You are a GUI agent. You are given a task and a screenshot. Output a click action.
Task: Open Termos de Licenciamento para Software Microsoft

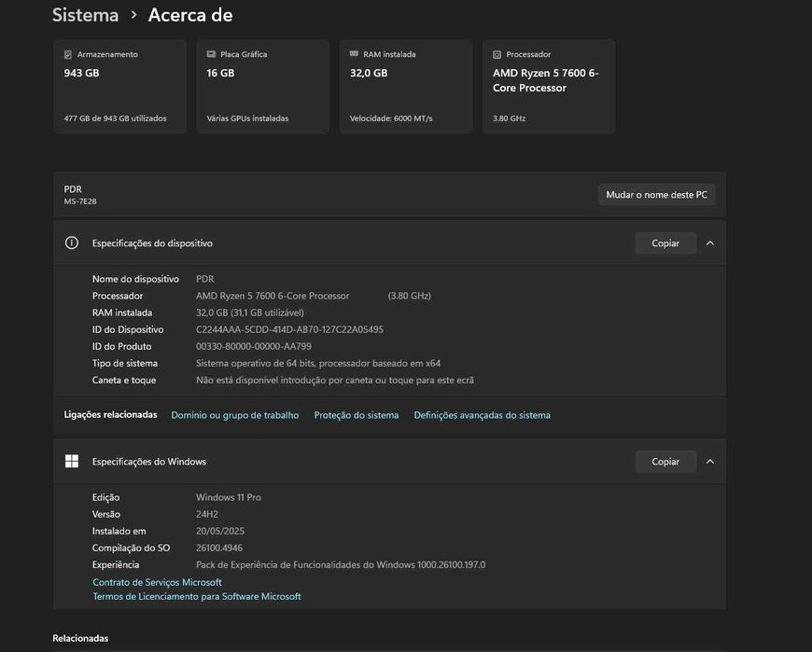[197, 596]
